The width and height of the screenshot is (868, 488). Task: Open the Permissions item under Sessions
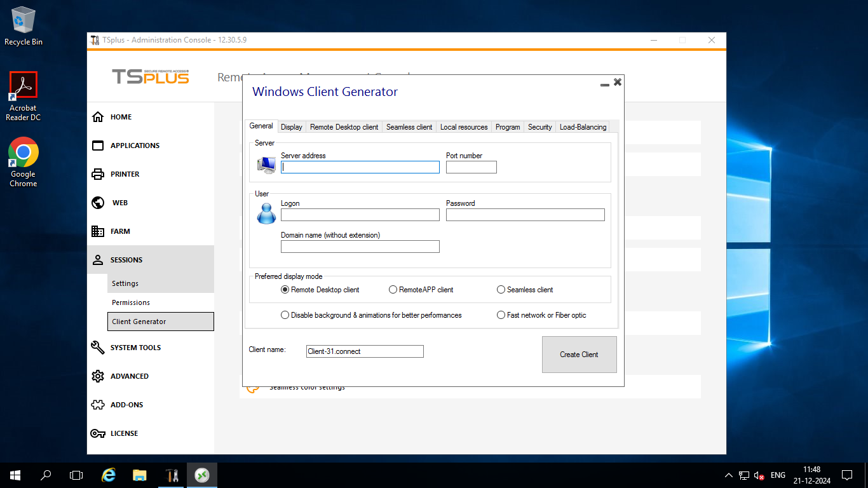tap(131, 302)
